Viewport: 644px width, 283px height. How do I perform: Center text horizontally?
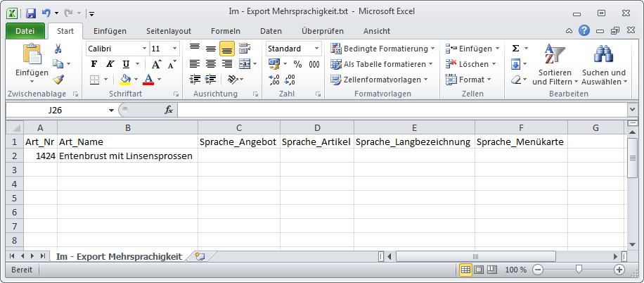click(x=211, y=64)
